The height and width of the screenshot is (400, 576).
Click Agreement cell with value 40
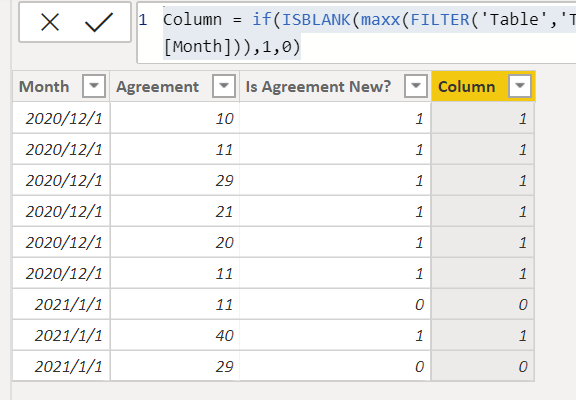tap(175, 335)
